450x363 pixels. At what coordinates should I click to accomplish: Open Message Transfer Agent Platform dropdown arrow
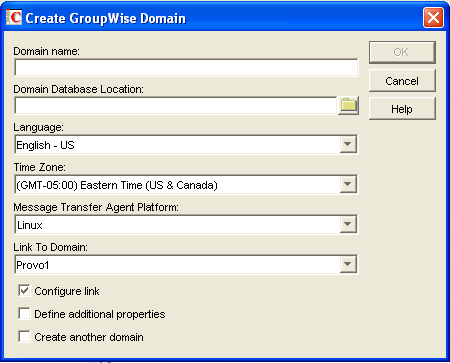point(348,224)
